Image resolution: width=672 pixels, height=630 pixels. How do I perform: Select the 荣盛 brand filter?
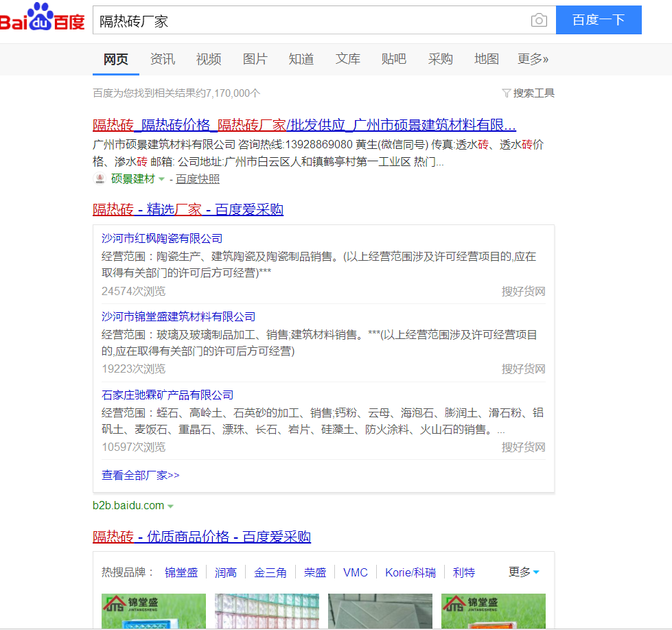coord(315,572)
